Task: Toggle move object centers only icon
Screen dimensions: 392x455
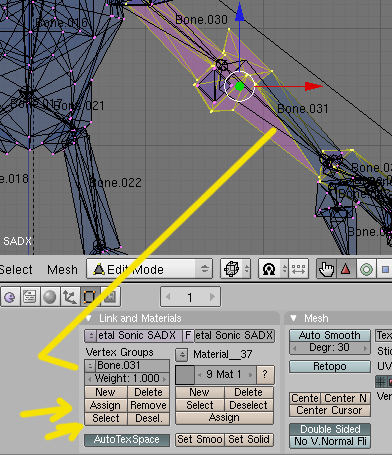Action: coord(298,269)
